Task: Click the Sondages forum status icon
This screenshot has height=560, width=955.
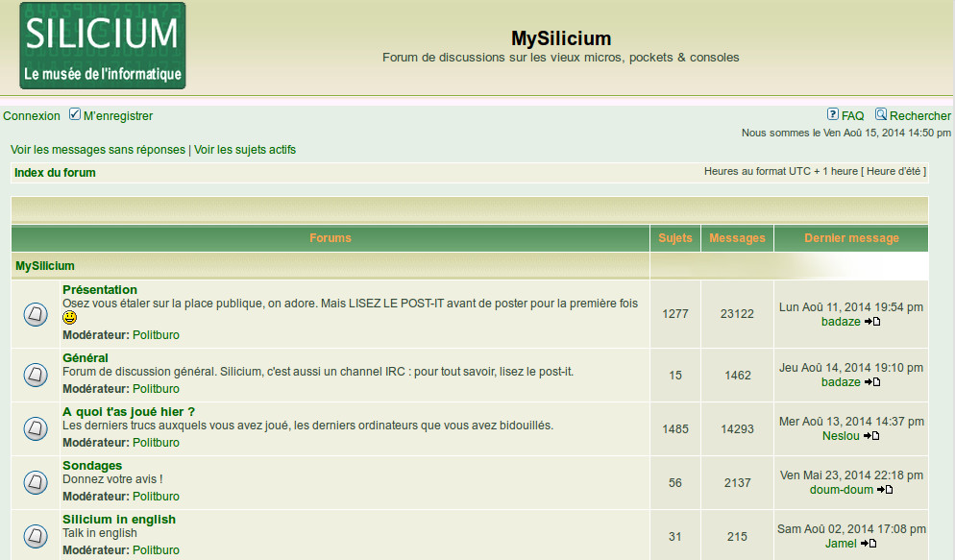Action: click(x=36, y=482)
